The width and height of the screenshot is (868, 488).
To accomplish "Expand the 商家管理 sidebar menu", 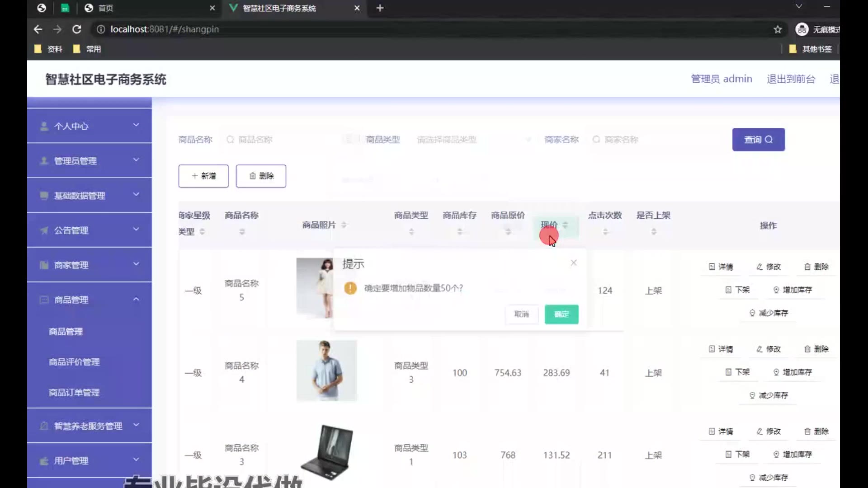I will pyautogui.click(x=90, y=265).
